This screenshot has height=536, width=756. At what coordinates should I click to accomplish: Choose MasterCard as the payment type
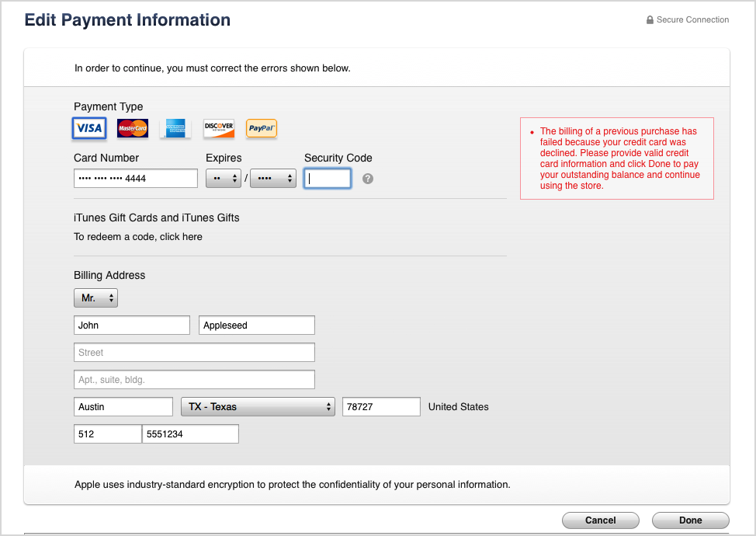coord(133,128)
